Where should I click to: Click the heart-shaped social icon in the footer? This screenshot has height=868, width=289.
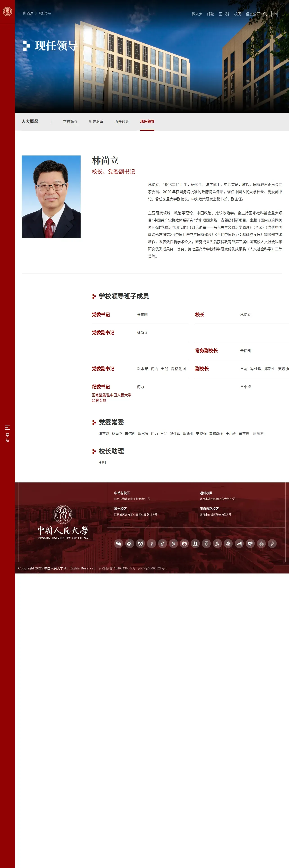tap(250, 544)
